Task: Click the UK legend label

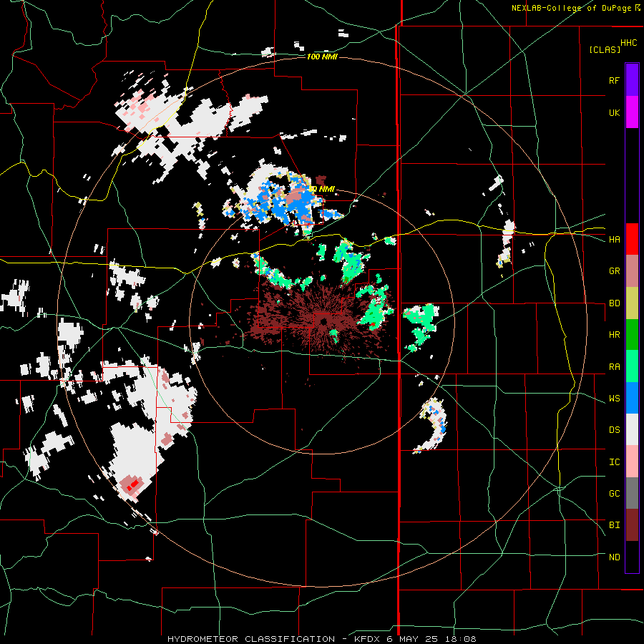Action: point(614,112)
